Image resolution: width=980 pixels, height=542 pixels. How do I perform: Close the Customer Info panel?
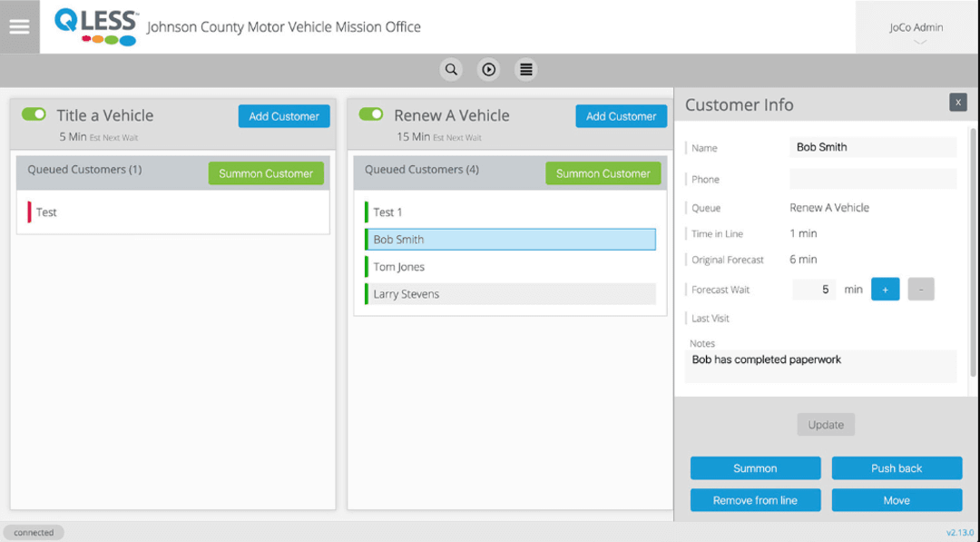click(957, 103)
